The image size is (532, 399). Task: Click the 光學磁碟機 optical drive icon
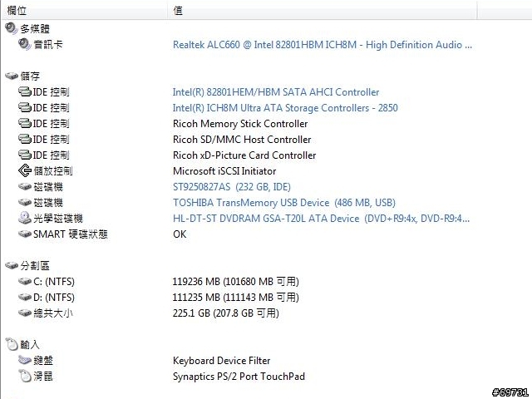click(25, 218)
